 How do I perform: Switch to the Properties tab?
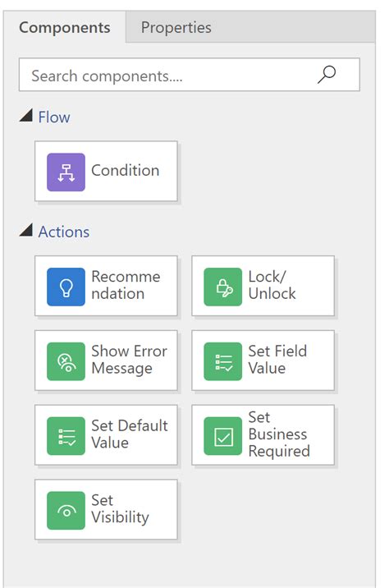tap(176, 27)
